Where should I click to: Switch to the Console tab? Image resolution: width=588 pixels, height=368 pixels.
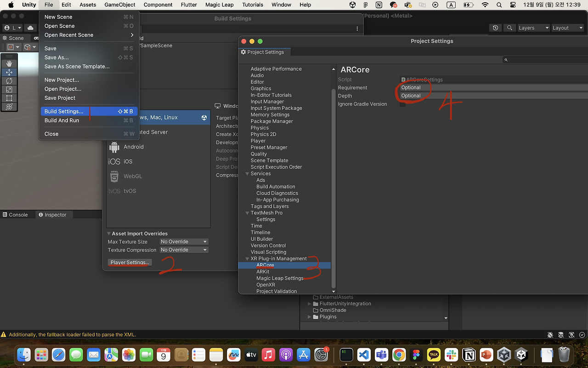tap(15, 215)
